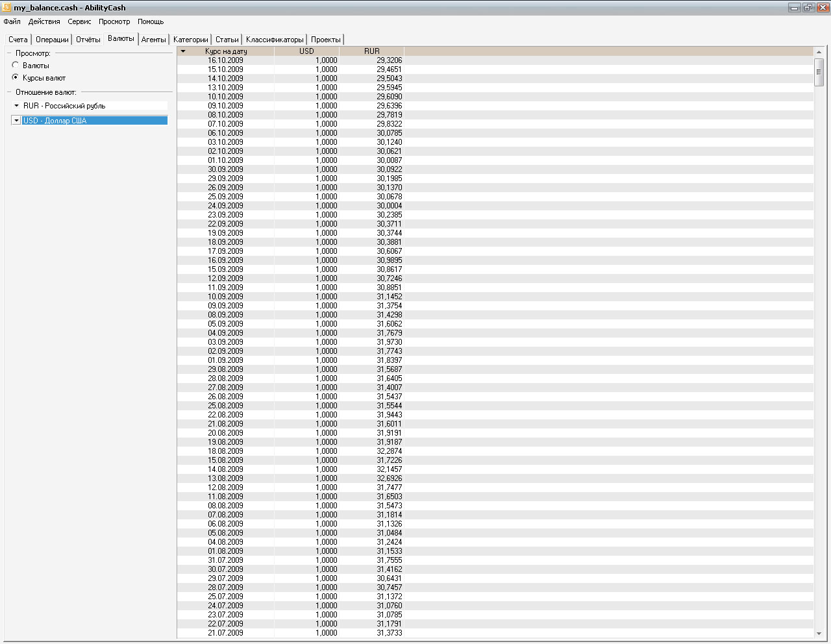Click the AbilityCash app icon in title bar

pos(7,7)
